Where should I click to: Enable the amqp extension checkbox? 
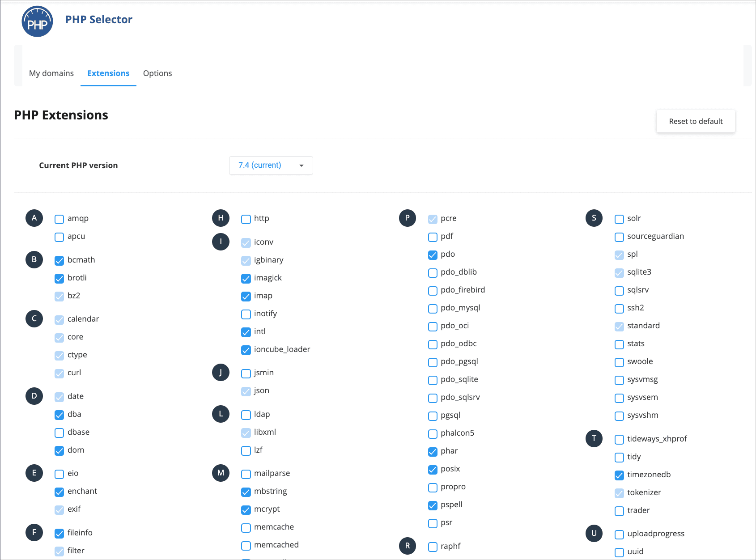59,219
